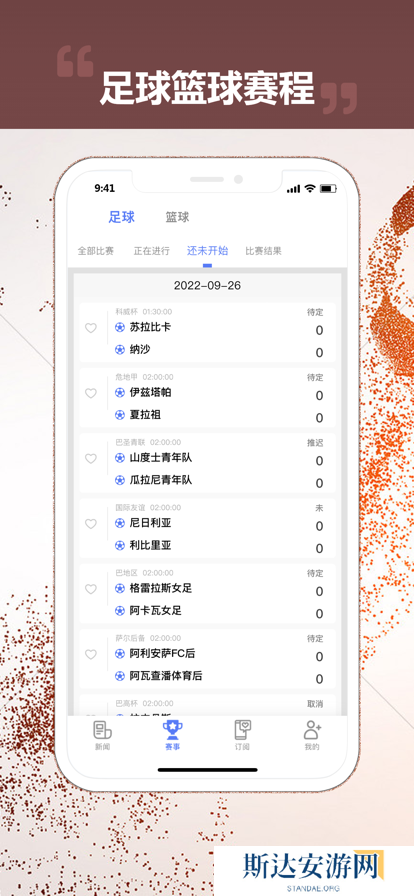Click the 2022-09-26 date header
This screenshot has width=414, height=896.
coord(207,286)
